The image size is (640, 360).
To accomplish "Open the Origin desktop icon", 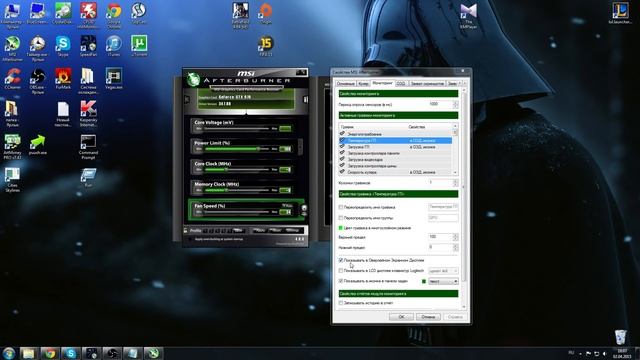I will [266, 13].
